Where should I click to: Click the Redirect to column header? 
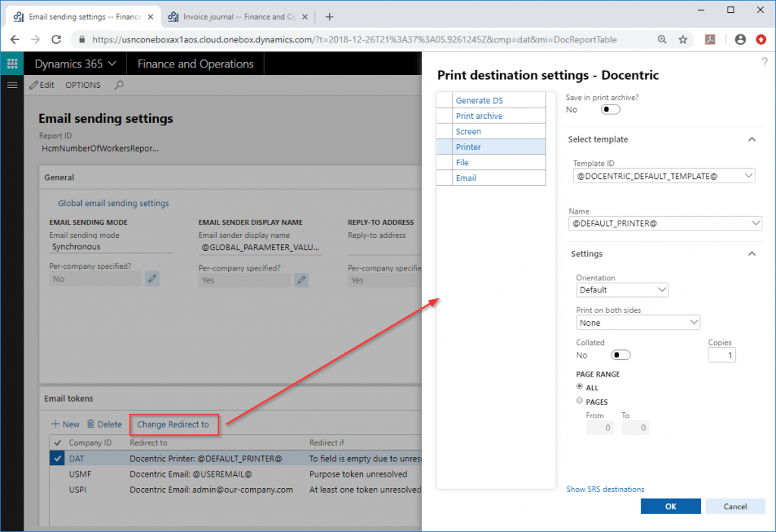click(149, 443)
